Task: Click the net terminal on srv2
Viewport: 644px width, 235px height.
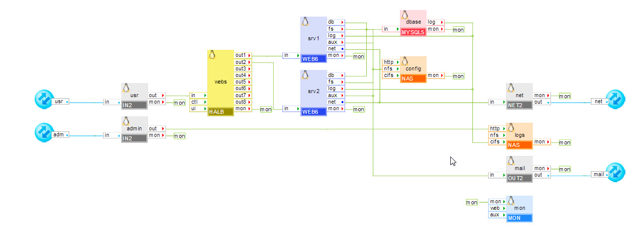Action: coord(336,102)
